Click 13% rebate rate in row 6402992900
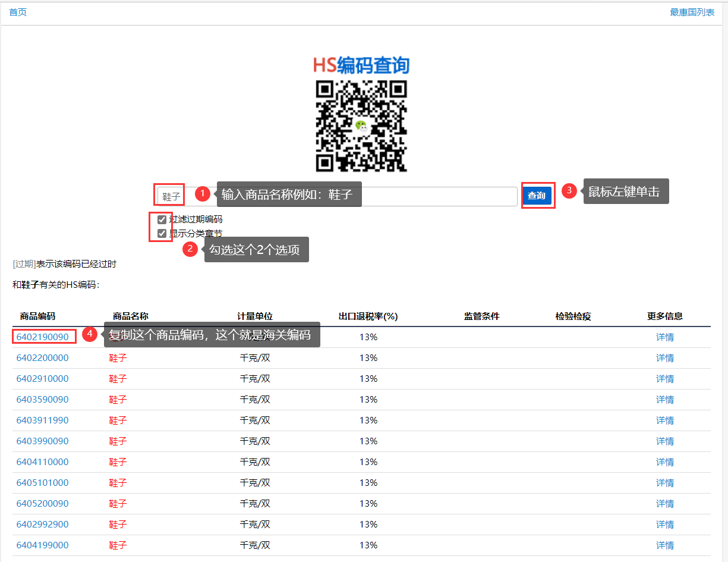Screen dimensions: 728x562 (368, 525)
